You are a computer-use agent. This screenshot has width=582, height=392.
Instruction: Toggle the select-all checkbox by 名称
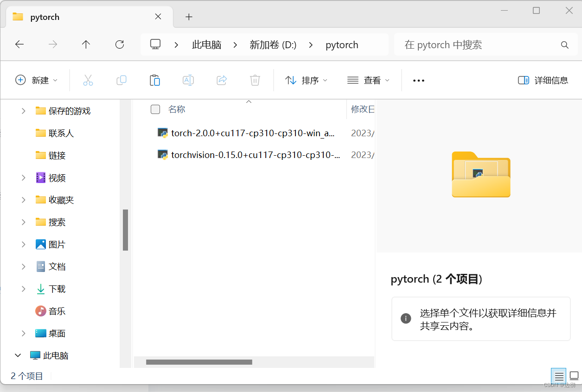[155, 109]
